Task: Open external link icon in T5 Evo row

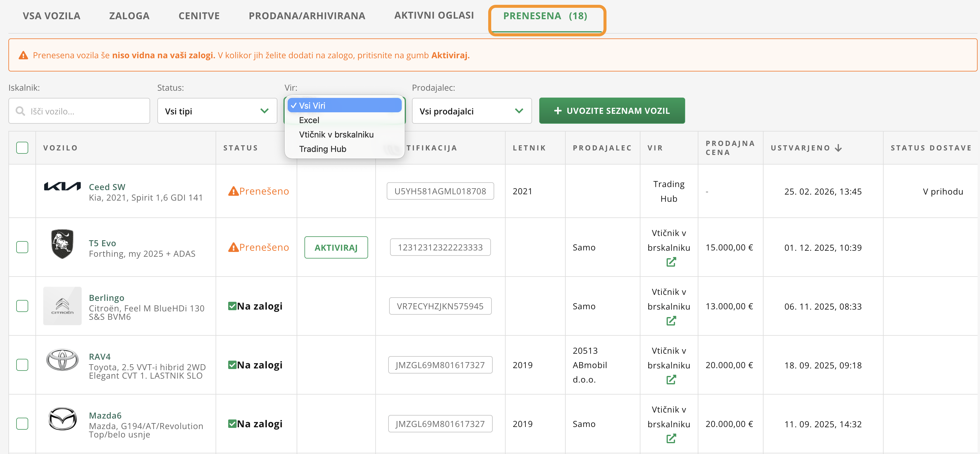Action: [x=671, y=262]
